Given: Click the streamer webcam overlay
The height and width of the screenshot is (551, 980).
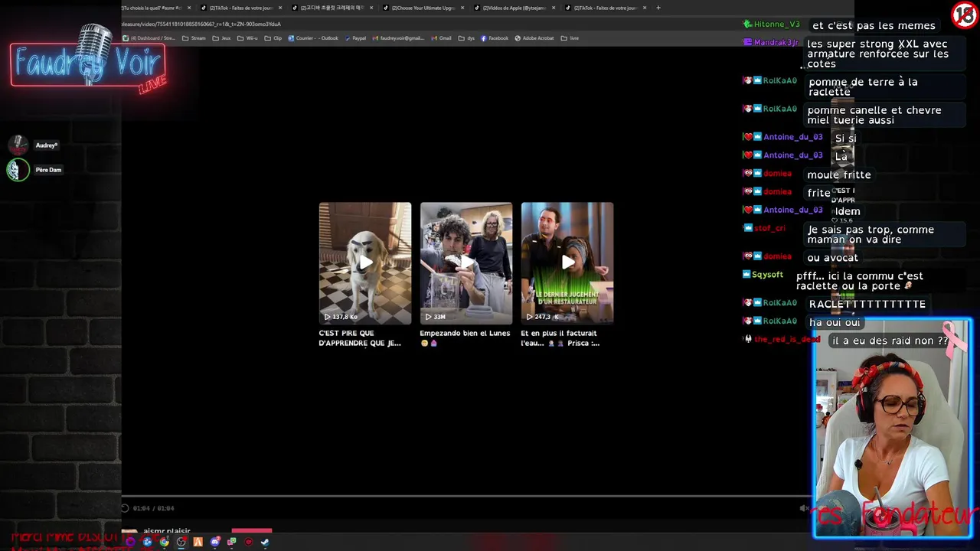Looking at the screenshot, I should click(x=893, y=429).
